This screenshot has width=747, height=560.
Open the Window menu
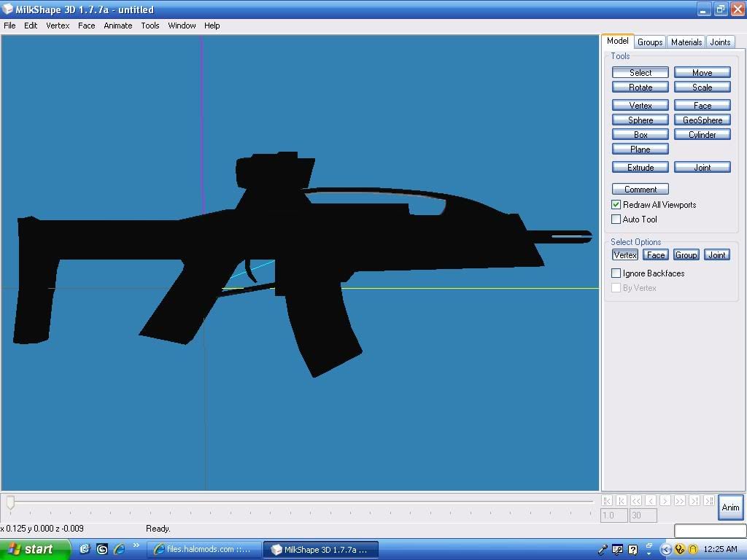(182, 26)
